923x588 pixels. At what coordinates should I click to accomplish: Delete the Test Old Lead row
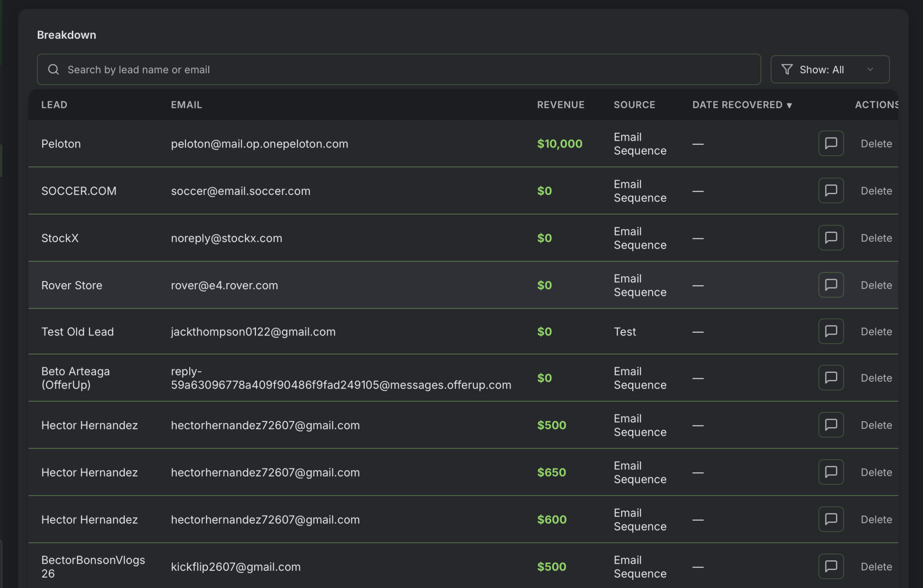pos(876,332)
